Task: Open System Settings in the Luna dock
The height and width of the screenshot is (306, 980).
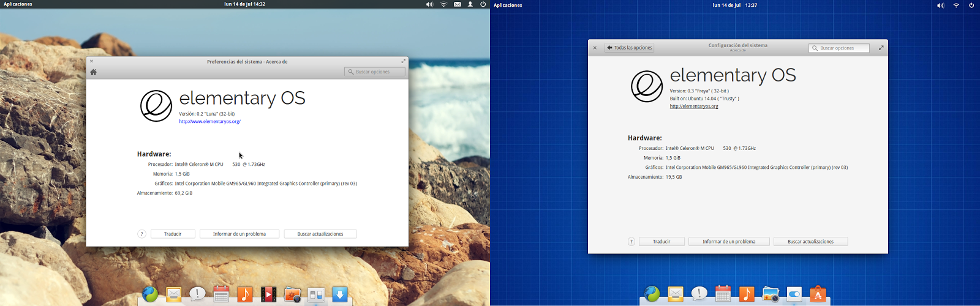Action: [x=316, y=295]
